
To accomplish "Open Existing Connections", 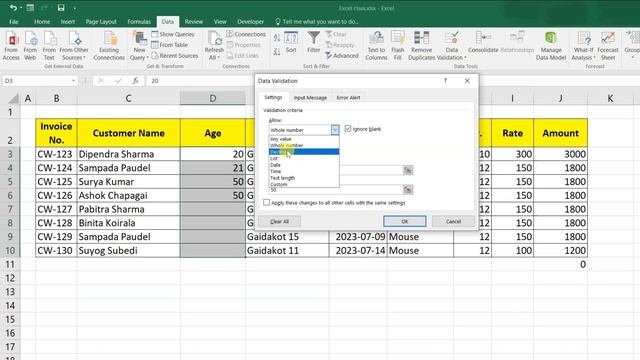I will [109, 46].
